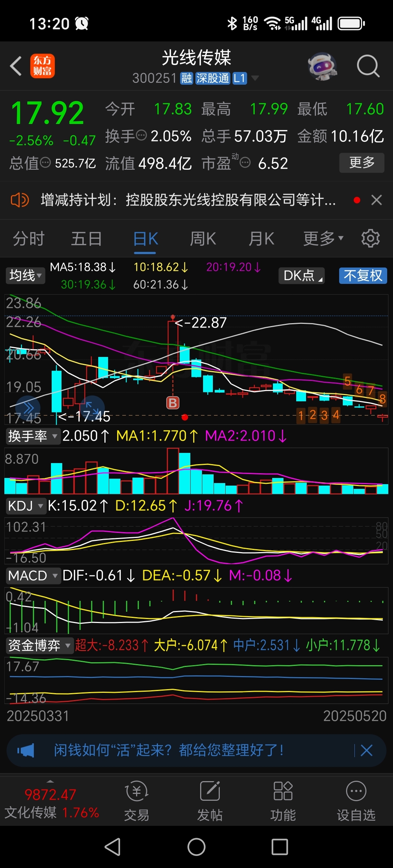Tap the 总值 info circle icon
Screen dimensions: 393x868
coord(45,162)
